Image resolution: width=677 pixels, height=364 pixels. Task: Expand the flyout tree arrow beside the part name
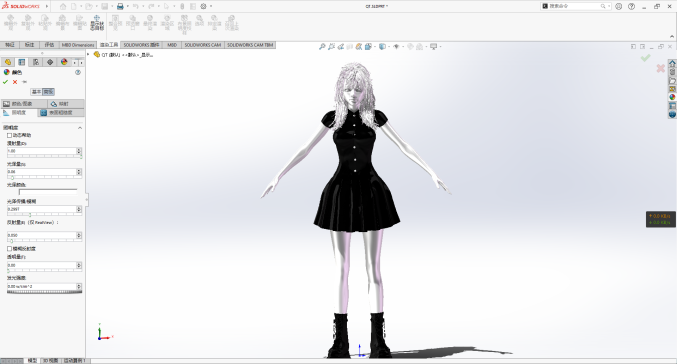click(89, 54)
